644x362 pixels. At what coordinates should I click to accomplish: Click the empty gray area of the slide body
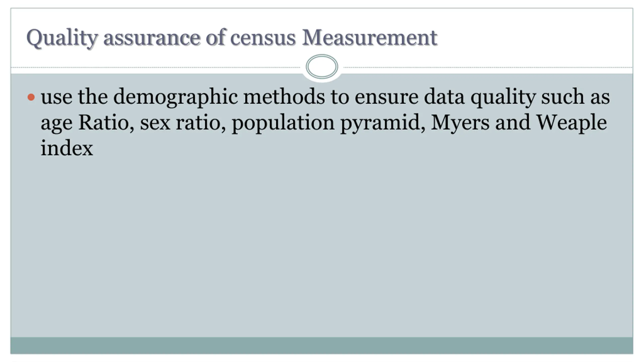(322, 239)
